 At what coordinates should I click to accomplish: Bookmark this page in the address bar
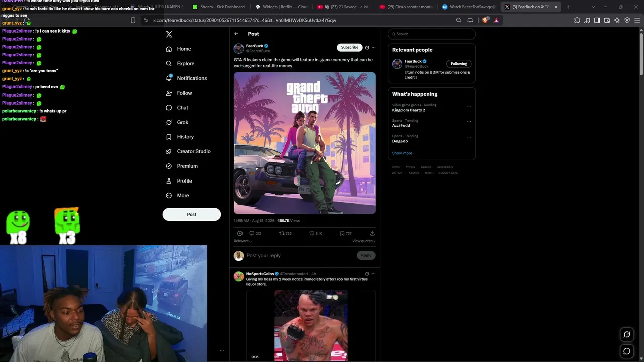point(133,20)
